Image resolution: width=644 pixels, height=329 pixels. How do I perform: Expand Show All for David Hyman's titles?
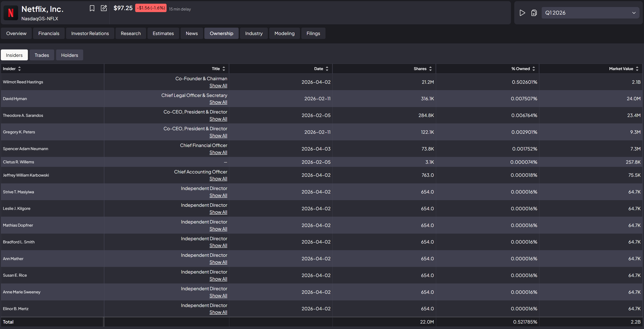point(218,102)
